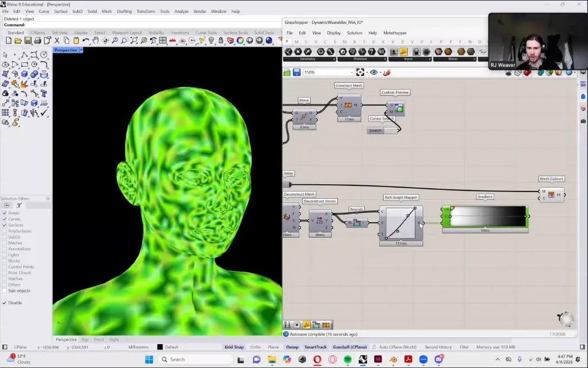Switch to the Top viewport tab

point(85,340)
